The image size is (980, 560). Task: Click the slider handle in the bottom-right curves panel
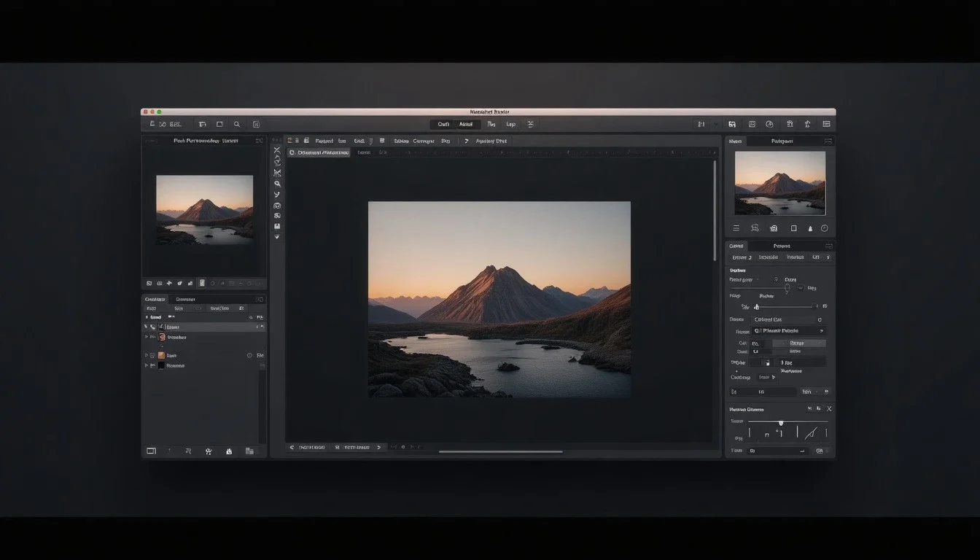781,422
